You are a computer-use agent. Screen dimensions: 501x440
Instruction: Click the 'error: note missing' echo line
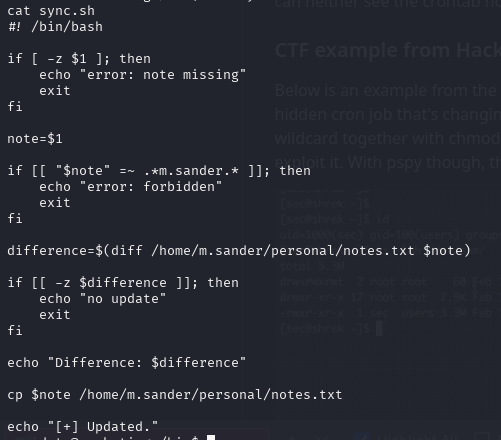tap(142, 75)
